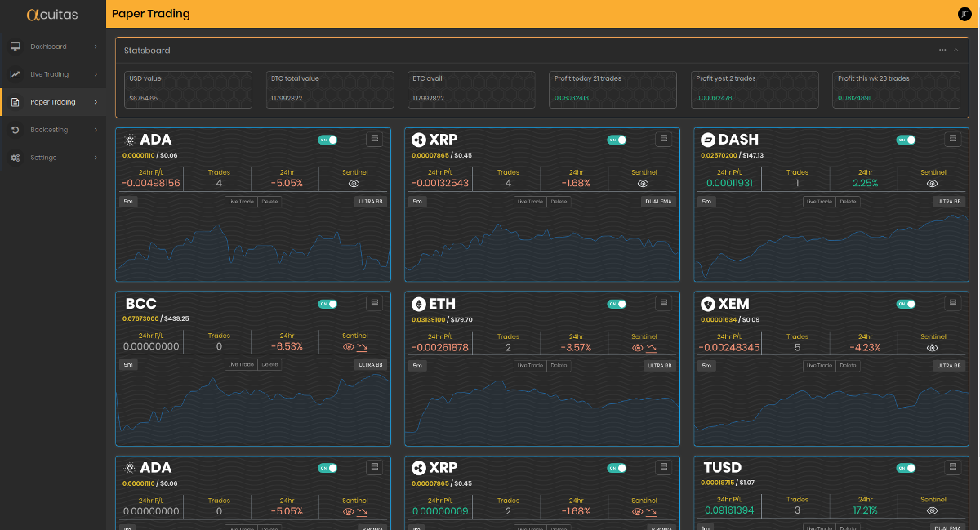Select the Paper Trading menu item

click(x=53, y=102)
